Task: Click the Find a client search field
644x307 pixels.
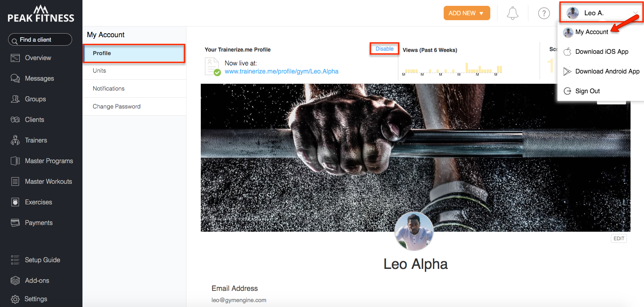Action: point(40,39)
